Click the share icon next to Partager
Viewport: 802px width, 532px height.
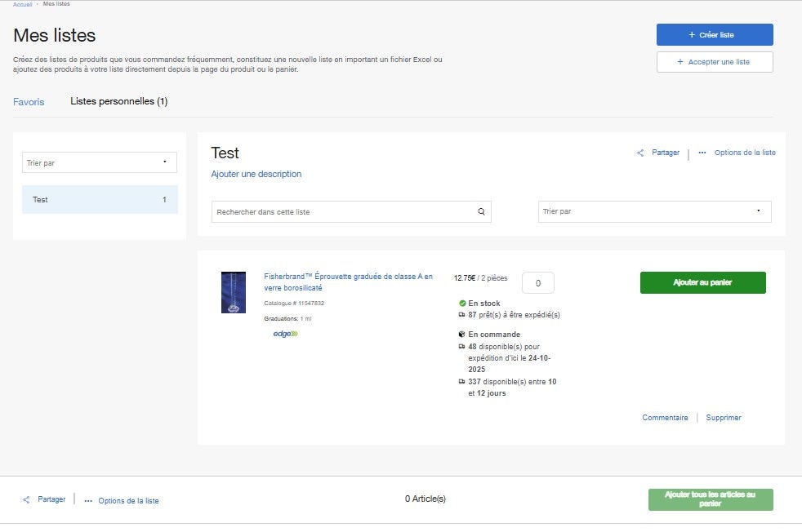coord(640,153)
